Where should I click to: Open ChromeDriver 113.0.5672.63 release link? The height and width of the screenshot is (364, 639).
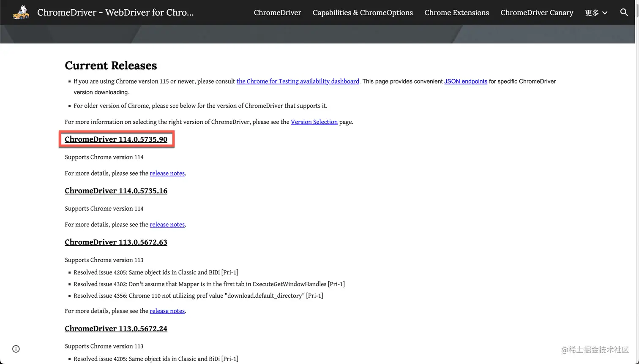point(116,242)
